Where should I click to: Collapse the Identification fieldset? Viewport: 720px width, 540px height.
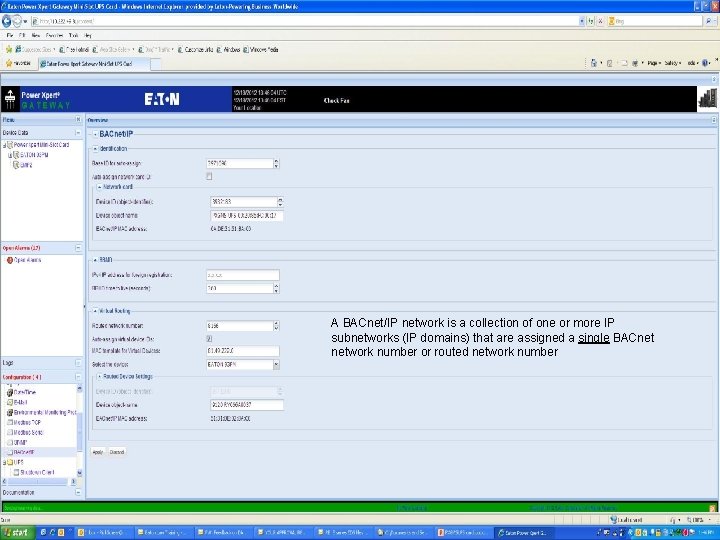[96, 149]
